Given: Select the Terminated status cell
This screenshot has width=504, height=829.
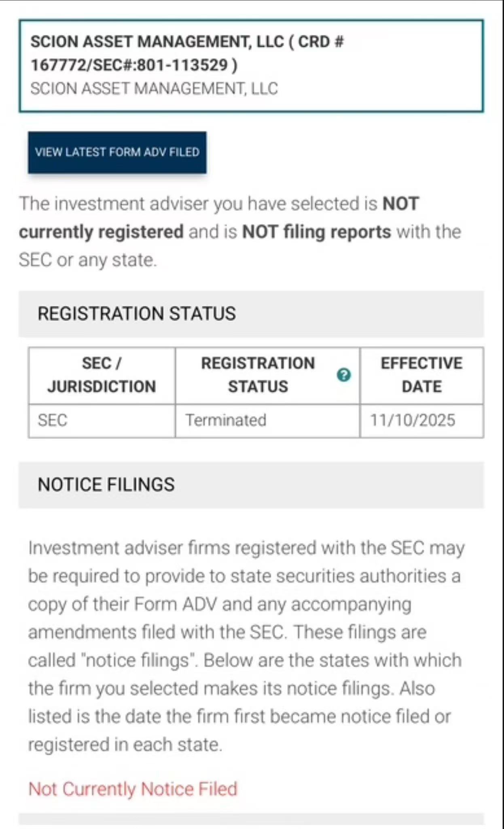Looking at the screenshot, I should pyautogui.click(x=267, y=421).
